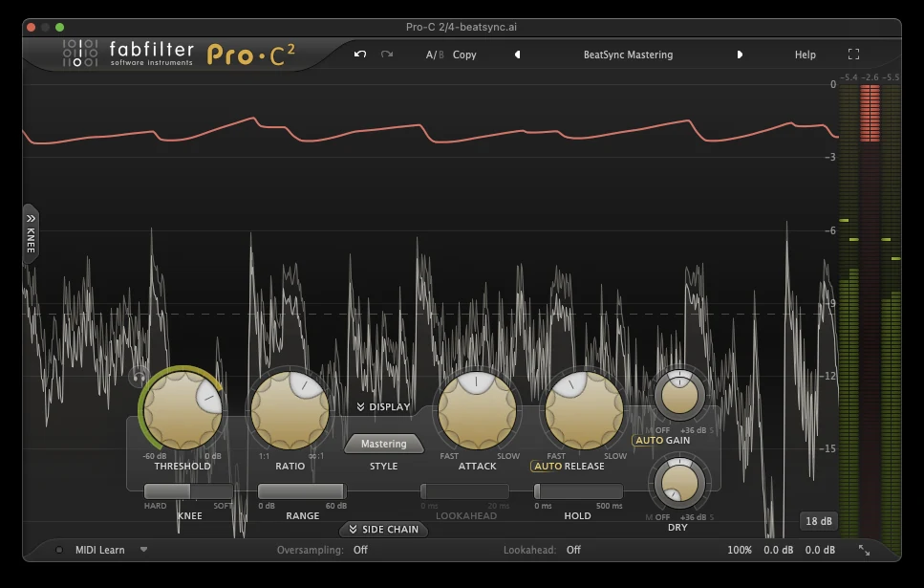Click the 100% wet mix value

coord(739,550)
